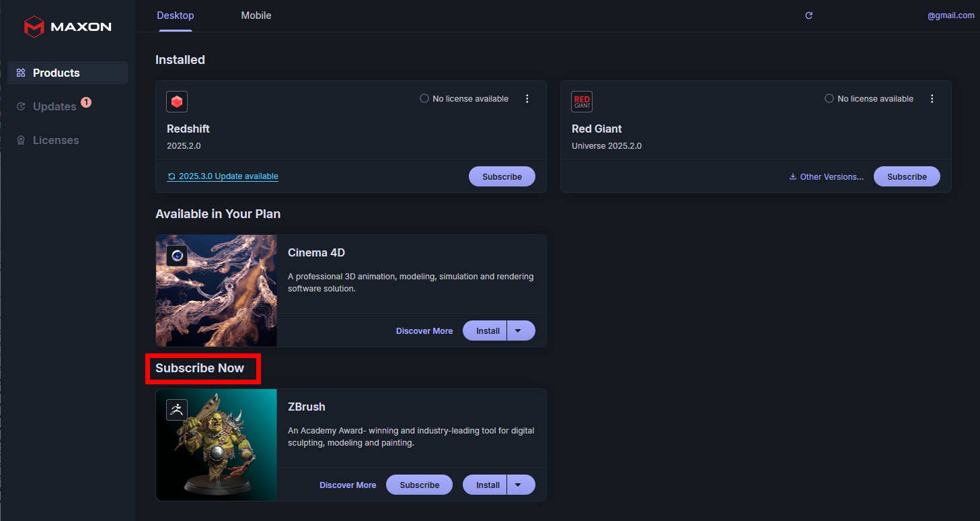Click Discover More for Cinema 4D
The image size is (980, 521).
click(x=424, y=331)
